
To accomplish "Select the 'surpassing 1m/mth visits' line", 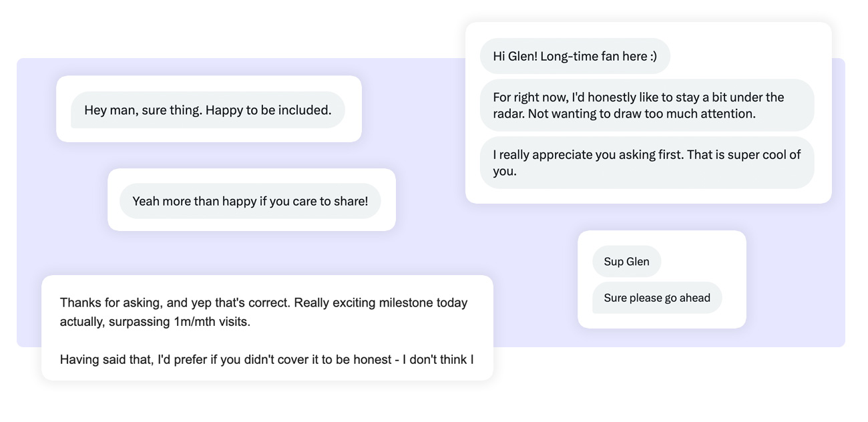I will 155,321.
